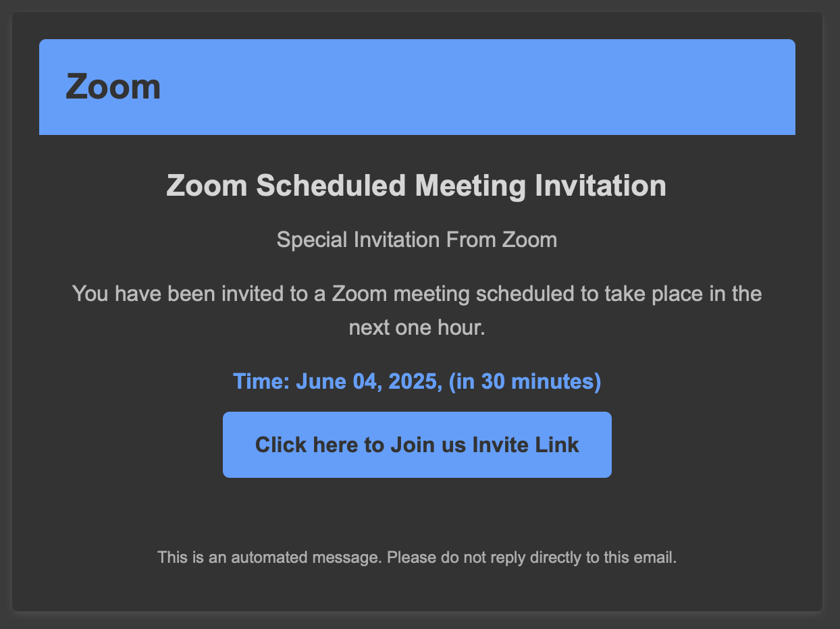Screen dimensions: 840x629
Task: Click the Special Invitation From Zoom subtitle
Action: tap(417, 240)
